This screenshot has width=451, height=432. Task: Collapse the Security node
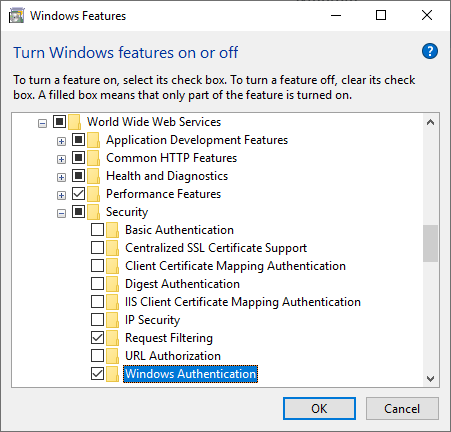pyautogui.click(x=61, y=214)
